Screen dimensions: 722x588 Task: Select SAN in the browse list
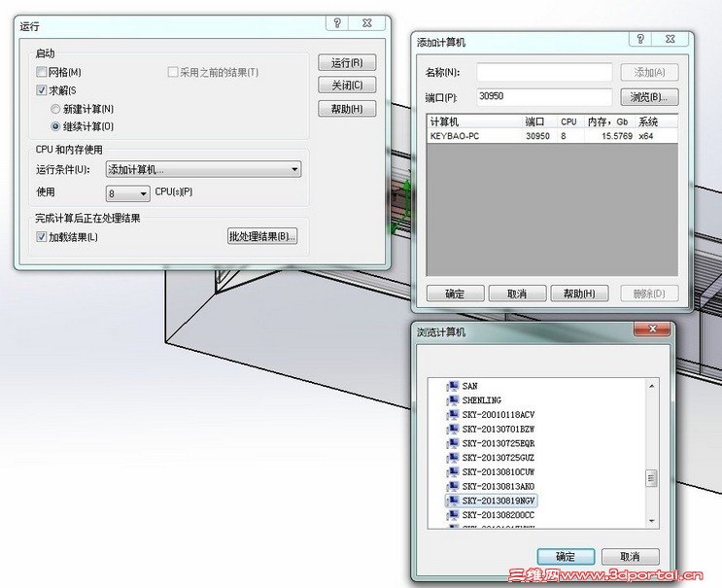(x=469, y=386)
